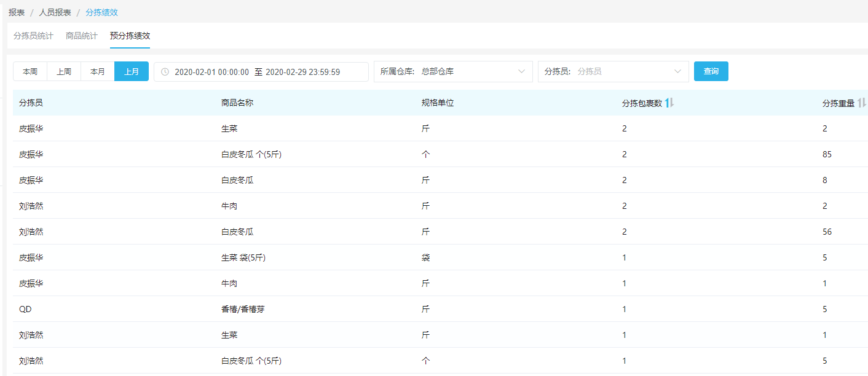Click the 商品名称 column header
Screen dimensions: 868x376
pyautogui.click(x=237, y=103)
